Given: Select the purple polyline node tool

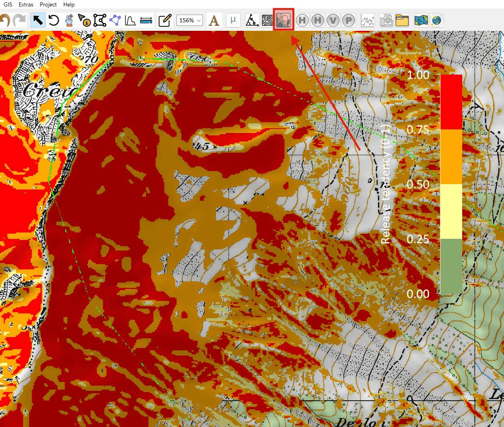Looking at the screenshot, I should point(115,20).
